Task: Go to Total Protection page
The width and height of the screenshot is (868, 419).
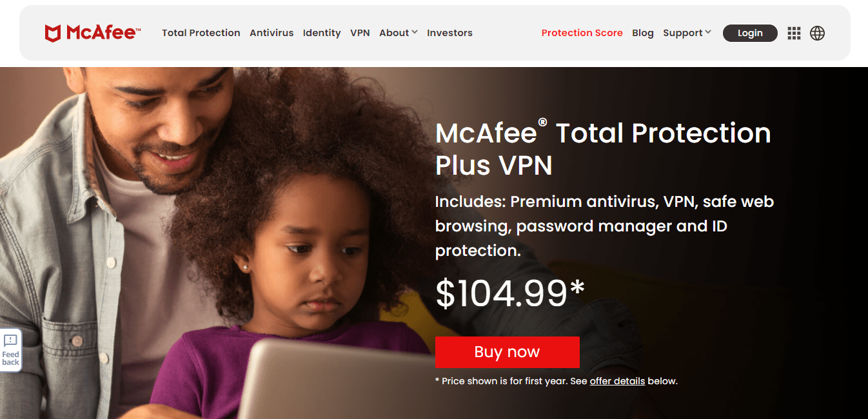Action: [x=201, y=33]
